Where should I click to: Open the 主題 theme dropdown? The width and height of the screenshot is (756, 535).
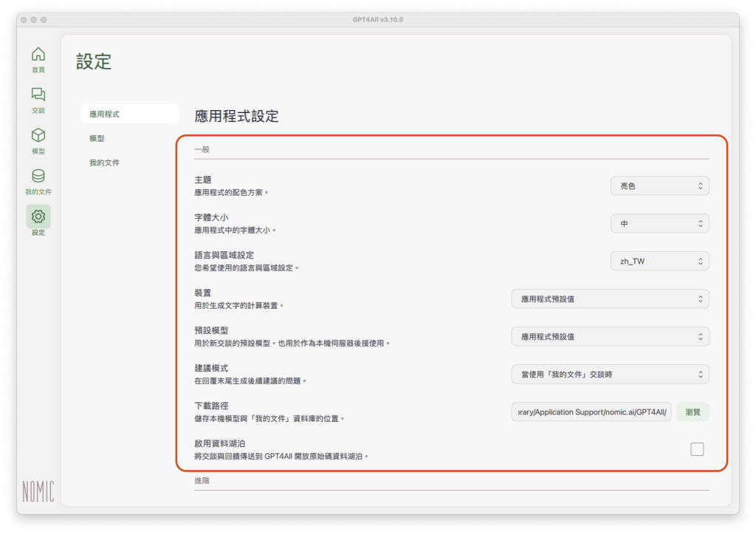coord(659,186)
